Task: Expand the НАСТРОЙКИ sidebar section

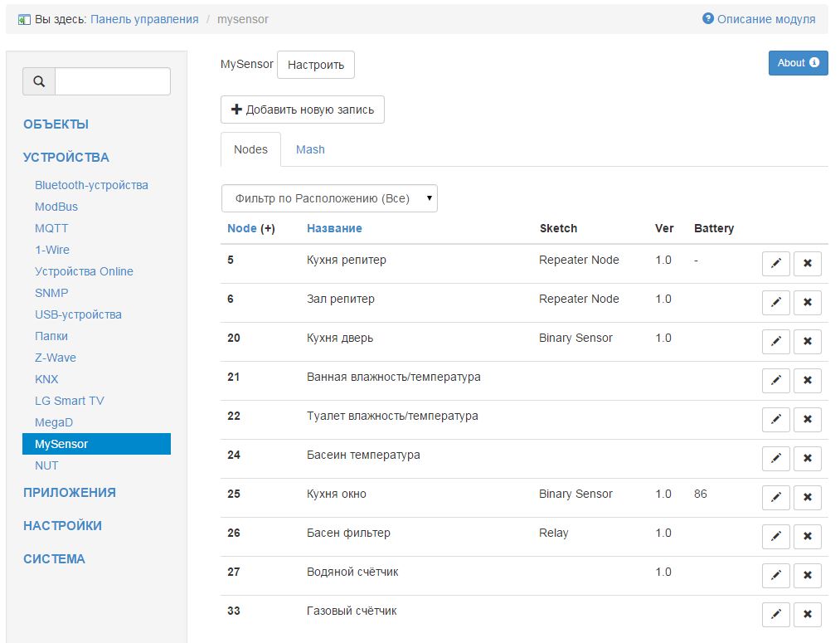Action: pos(62,526)
